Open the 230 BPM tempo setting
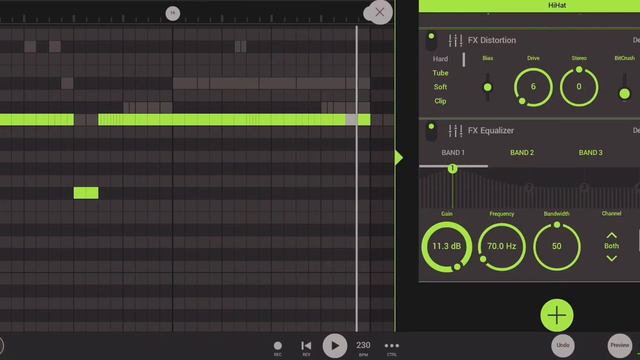 363,347
